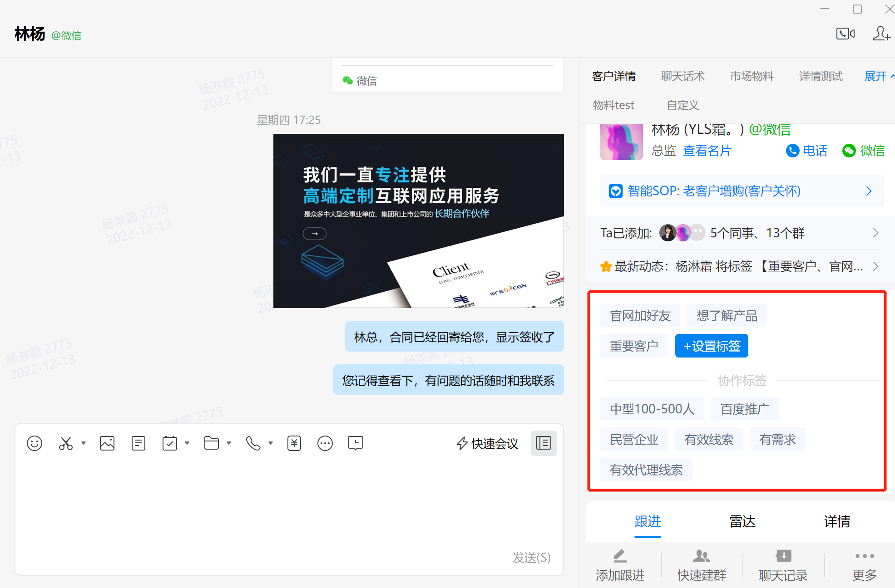The width and height of the screenshot is (895, 588).
Task: Click the image attachment icon
Action: (107, 443)
